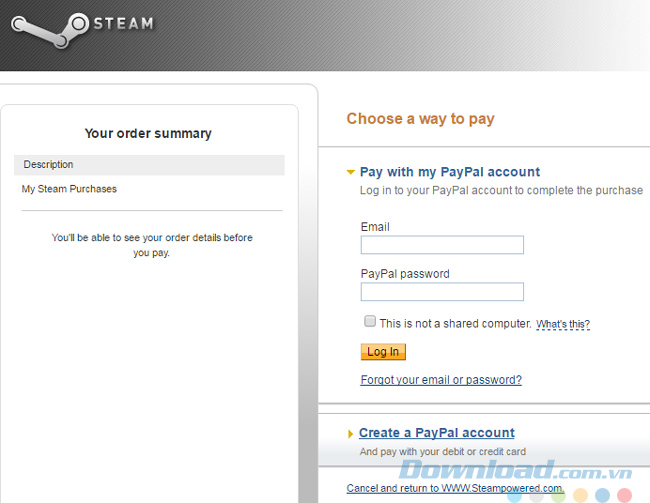Click the Your order summary title

coord(148,134)
